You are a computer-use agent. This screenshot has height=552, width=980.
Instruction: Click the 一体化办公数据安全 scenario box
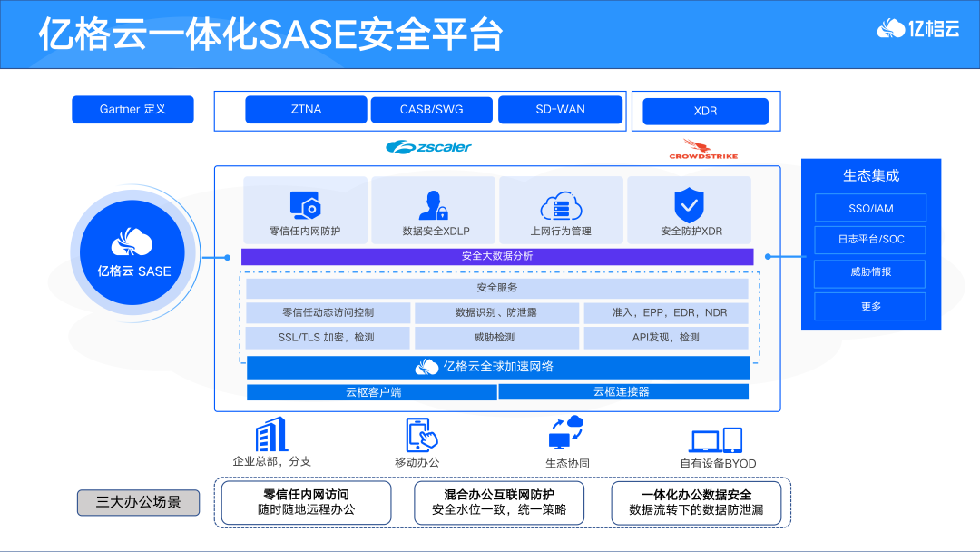coord(696,502)
